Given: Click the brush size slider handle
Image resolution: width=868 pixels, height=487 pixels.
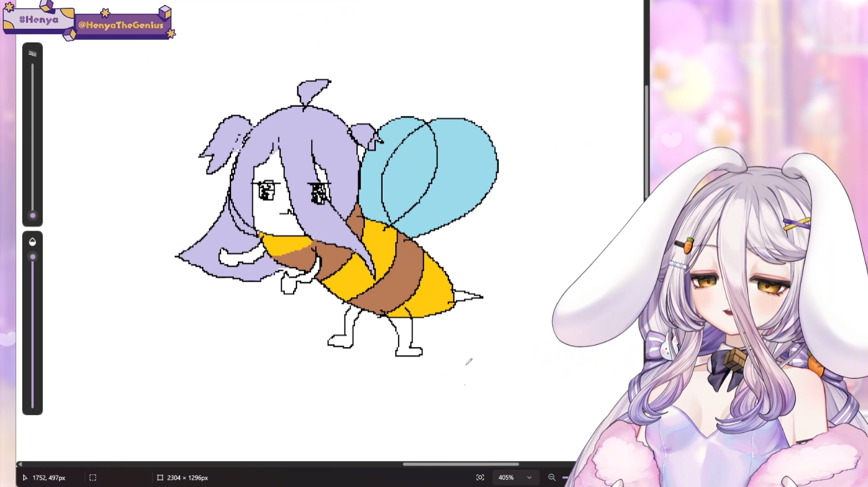Looking at the screenshot, I should click(x=33, y=216).
